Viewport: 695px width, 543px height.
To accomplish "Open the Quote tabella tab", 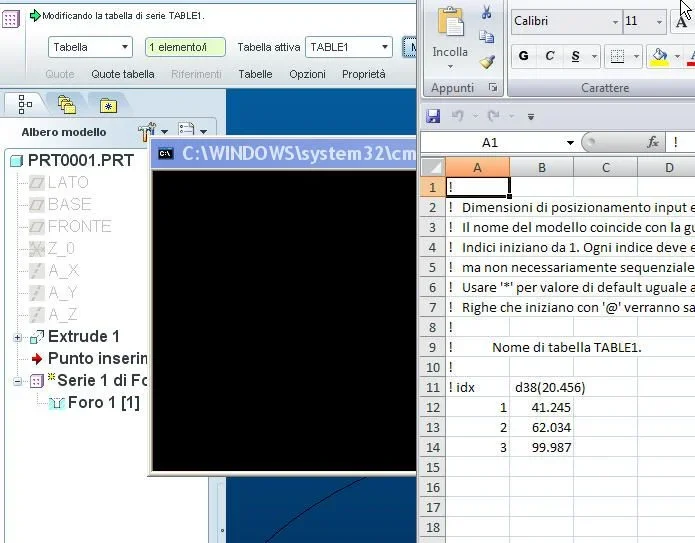I will tap(123, 74).
